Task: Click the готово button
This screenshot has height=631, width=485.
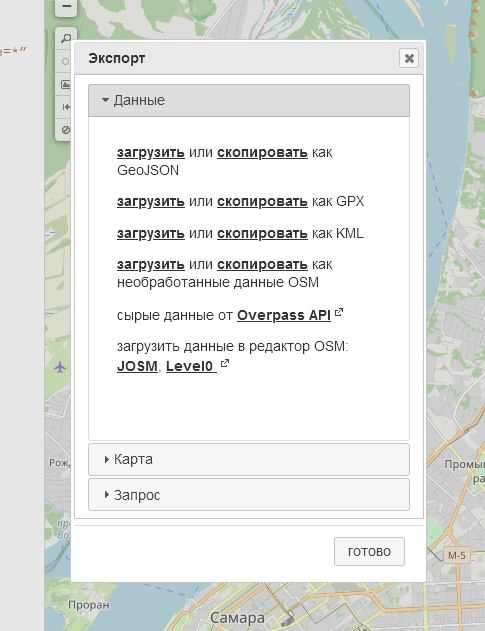Action: pyautogui.click(x=369, y=551)
